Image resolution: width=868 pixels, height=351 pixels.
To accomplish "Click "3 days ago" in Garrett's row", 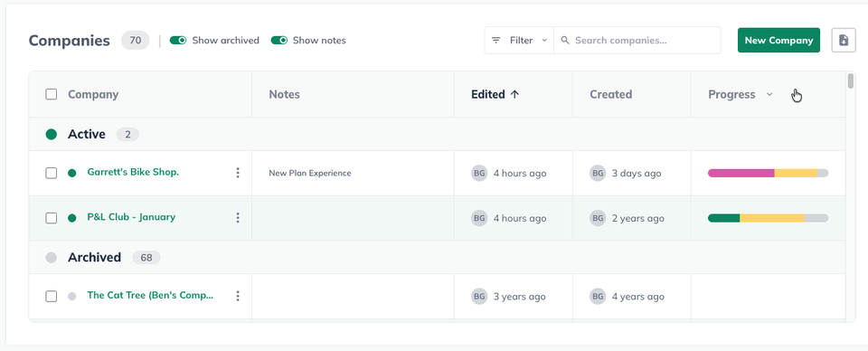I will click(637, 174).
